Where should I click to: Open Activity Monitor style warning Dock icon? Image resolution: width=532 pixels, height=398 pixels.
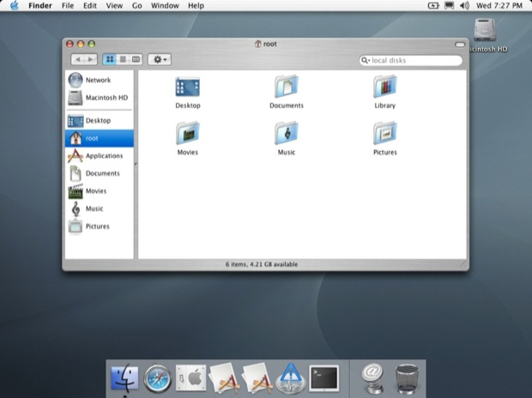[x=290, y=378]
